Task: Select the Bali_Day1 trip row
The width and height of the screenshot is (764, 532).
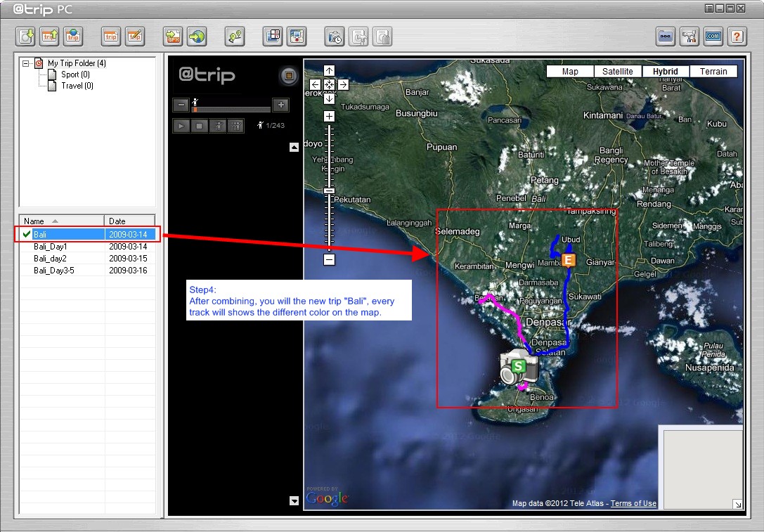Action: (88, 247)
